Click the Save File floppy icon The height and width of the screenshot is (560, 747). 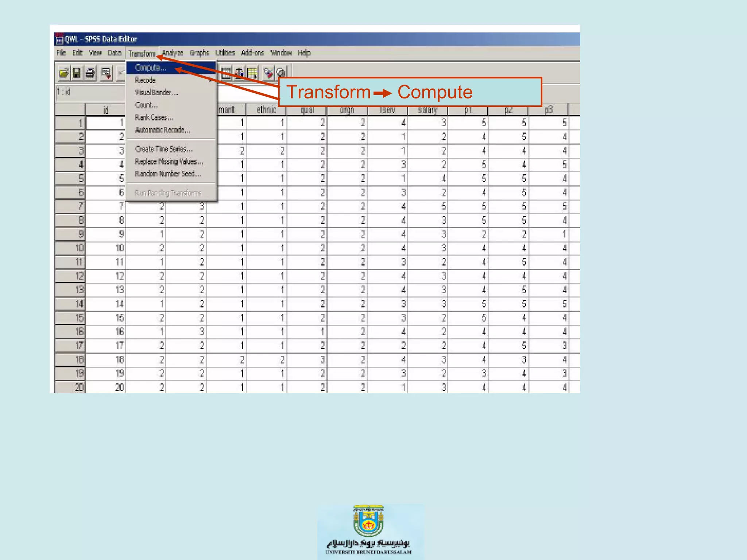point(77,73)
